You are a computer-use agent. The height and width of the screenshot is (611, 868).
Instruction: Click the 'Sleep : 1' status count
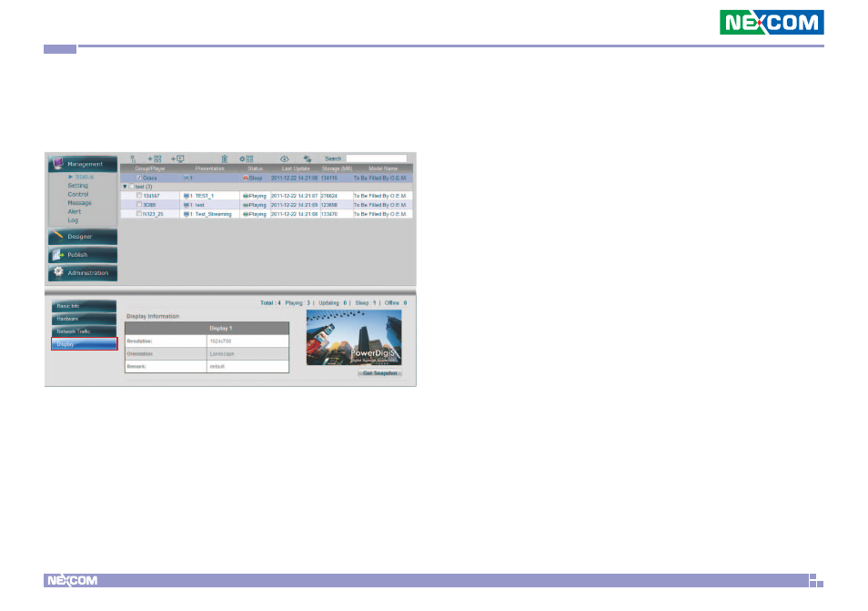click(x=366, y=303)
